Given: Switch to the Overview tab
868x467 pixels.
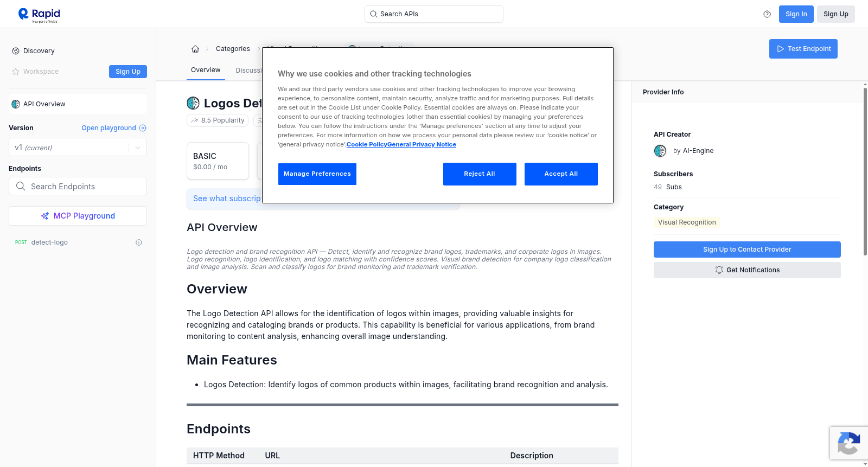Looking at the screenshot, I should pos(206,70).
